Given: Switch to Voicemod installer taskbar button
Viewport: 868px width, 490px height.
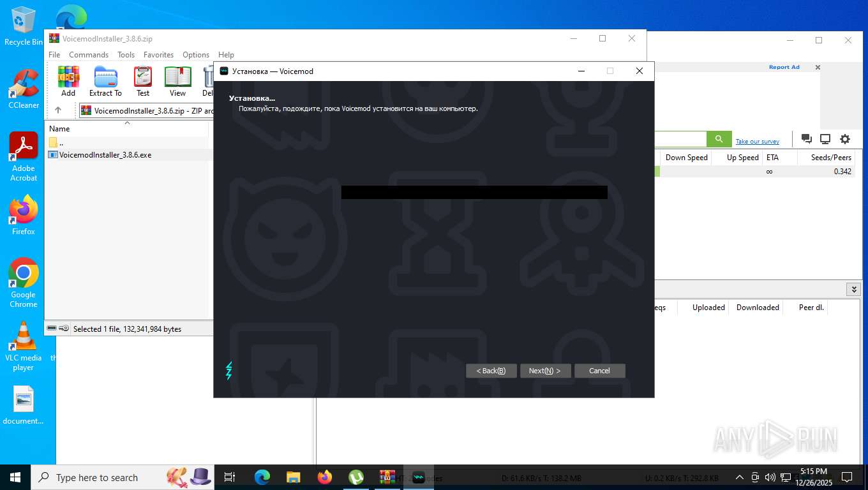Looking at the screenshot, I should point(419,477).
